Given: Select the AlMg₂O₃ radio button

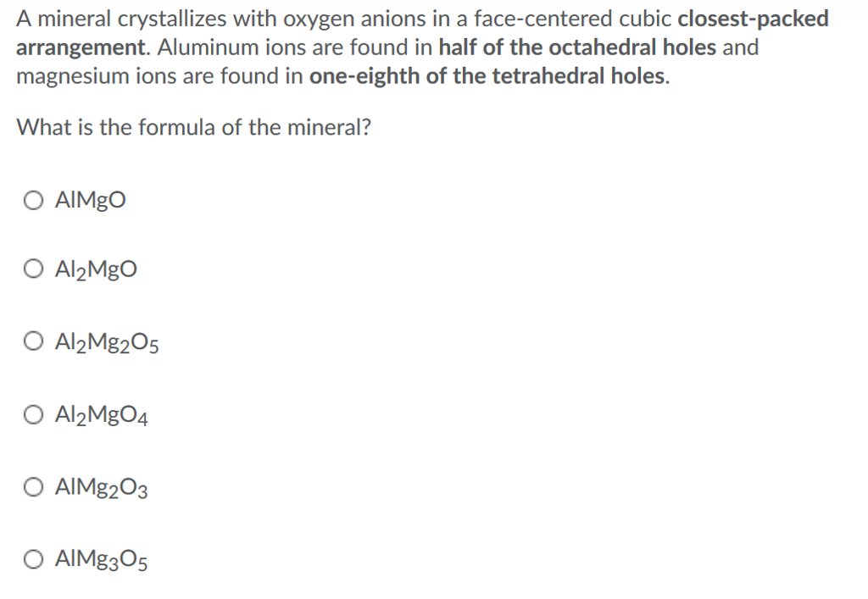Looking at the screenshot, I should pos(34,486).
